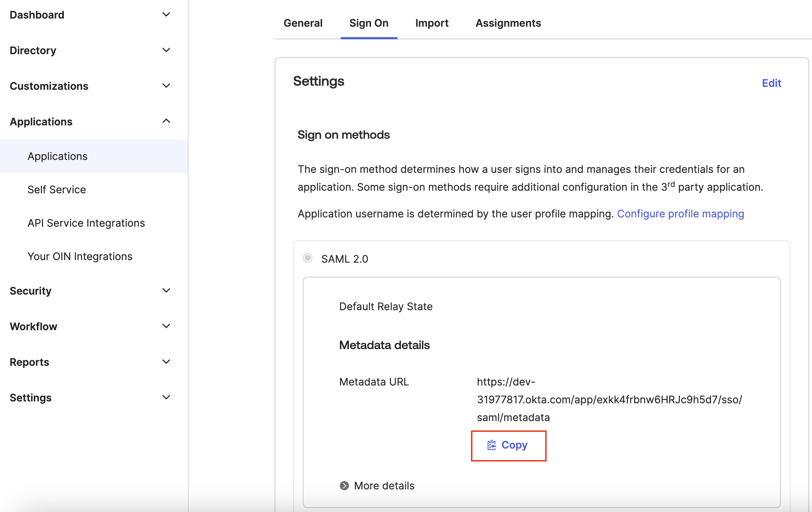The width and height of the screenshot is (812, 512).
Task: Expand the Settings sidebar section
Action: 166,397
